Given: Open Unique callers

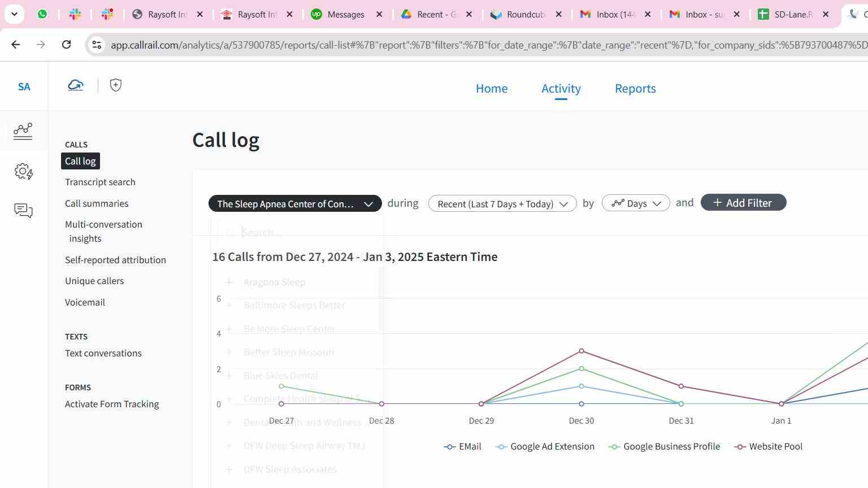Looking at the screenshot, I should point(94,281).
